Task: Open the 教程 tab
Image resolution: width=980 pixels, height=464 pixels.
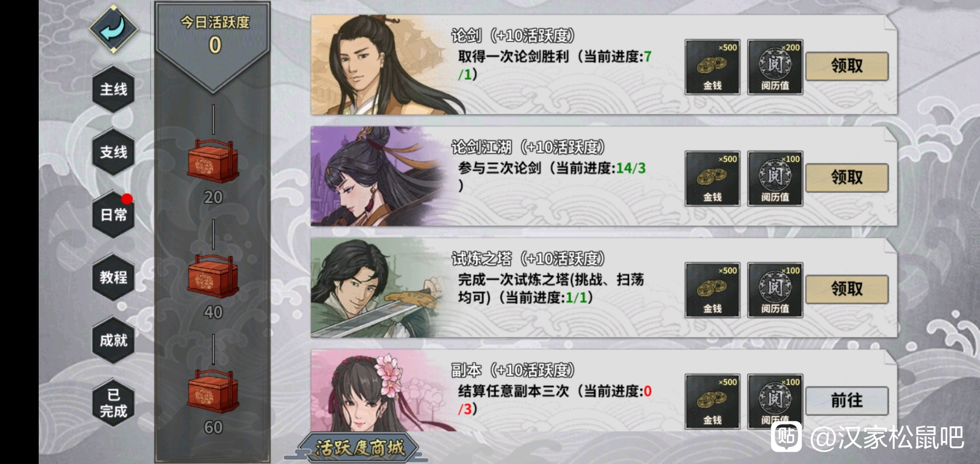Action: [113, 277]
